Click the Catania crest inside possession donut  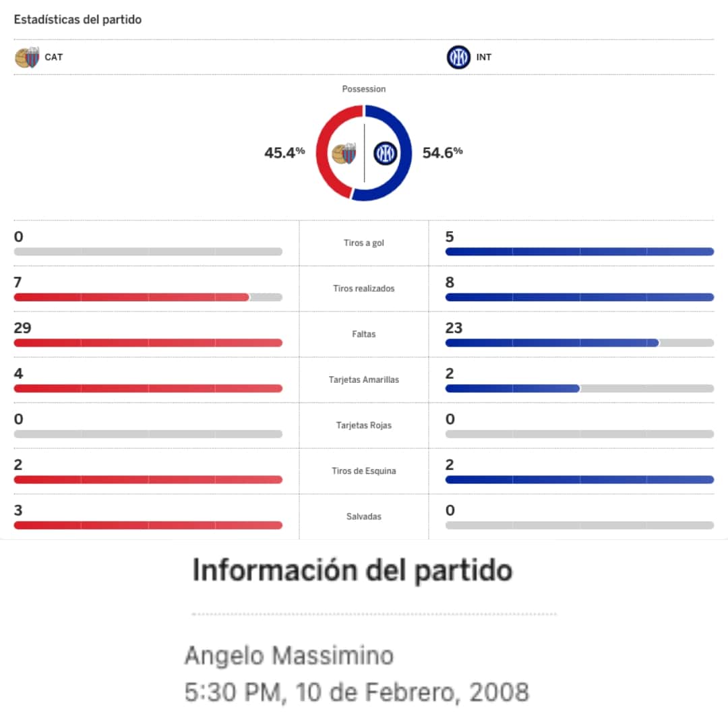(x=344, y=154)
